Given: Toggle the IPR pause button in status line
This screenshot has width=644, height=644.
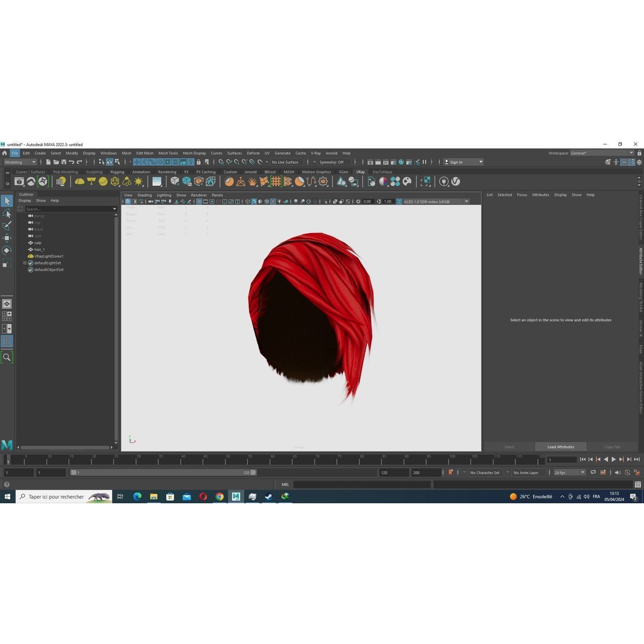Looking at the screenshot, I should coord(425,162).
